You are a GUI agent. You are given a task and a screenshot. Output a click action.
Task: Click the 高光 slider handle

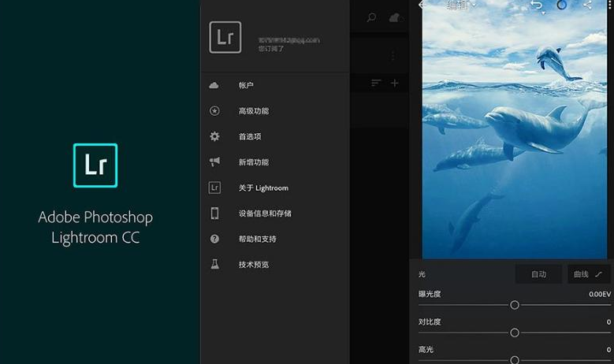coord(515,360)
